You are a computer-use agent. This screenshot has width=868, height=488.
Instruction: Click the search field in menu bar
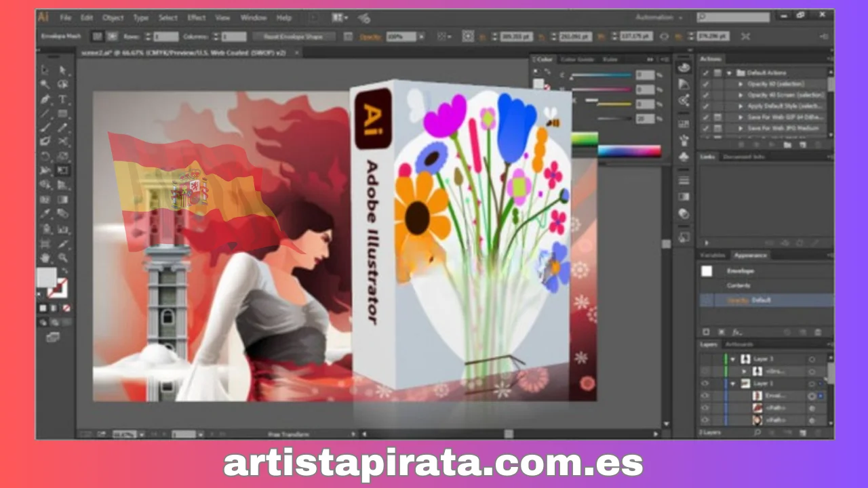[734, 17]
